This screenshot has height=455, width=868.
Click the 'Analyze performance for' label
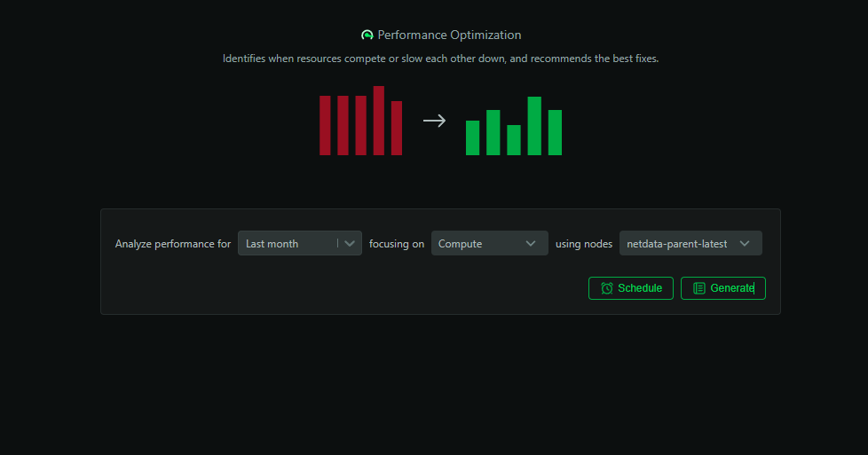click(173, 244)
